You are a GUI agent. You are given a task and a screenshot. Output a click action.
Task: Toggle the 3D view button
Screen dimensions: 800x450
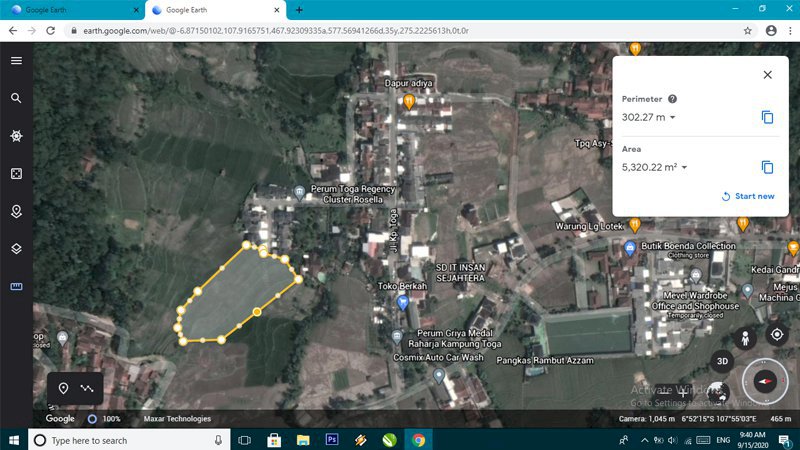[x=722, y=361]
